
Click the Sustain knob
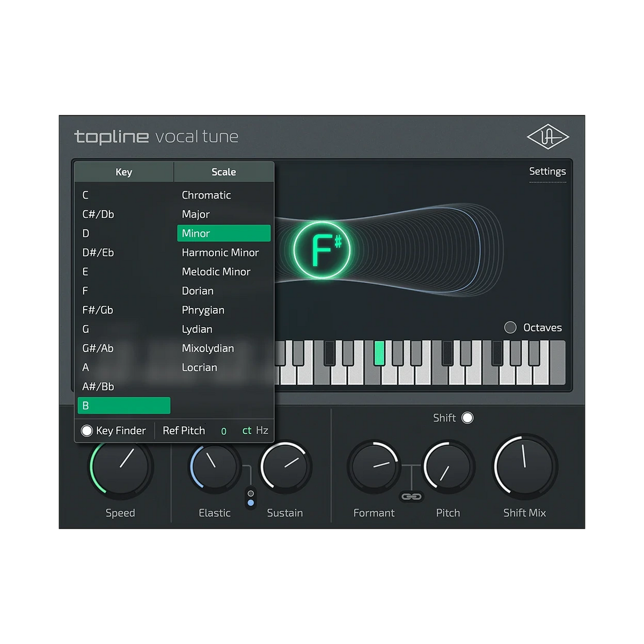[286, 466]
